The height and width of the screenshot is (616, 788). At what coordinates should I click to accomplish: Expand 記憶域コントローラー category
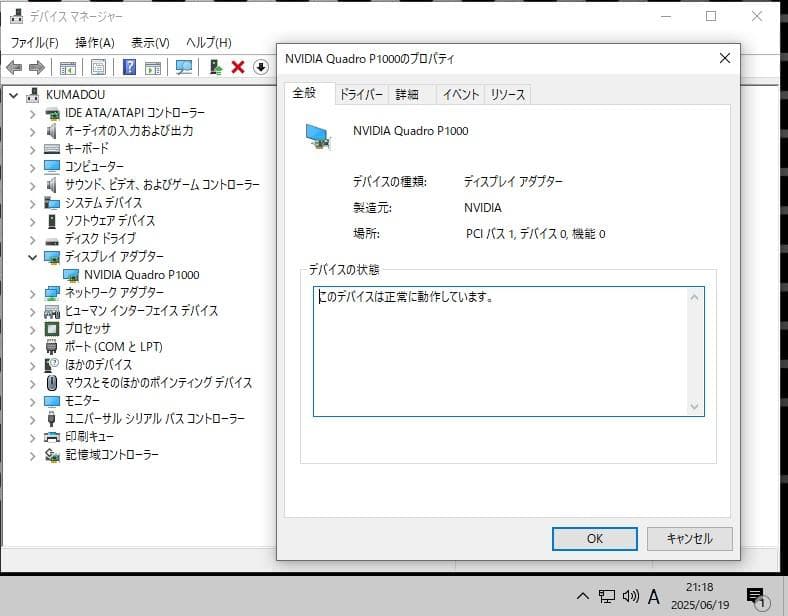click(x=33, y=455)
